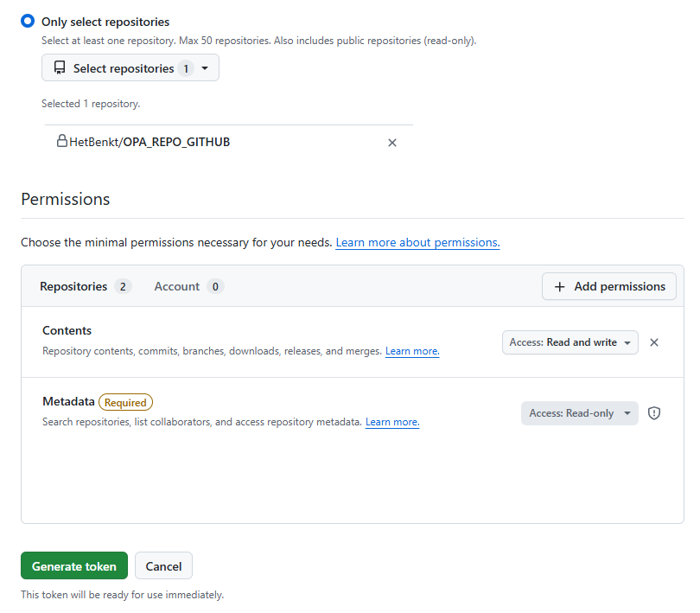Click the Required badge next to Metadata
This screenshot has height=613, width=700.
tap(125, 402)
